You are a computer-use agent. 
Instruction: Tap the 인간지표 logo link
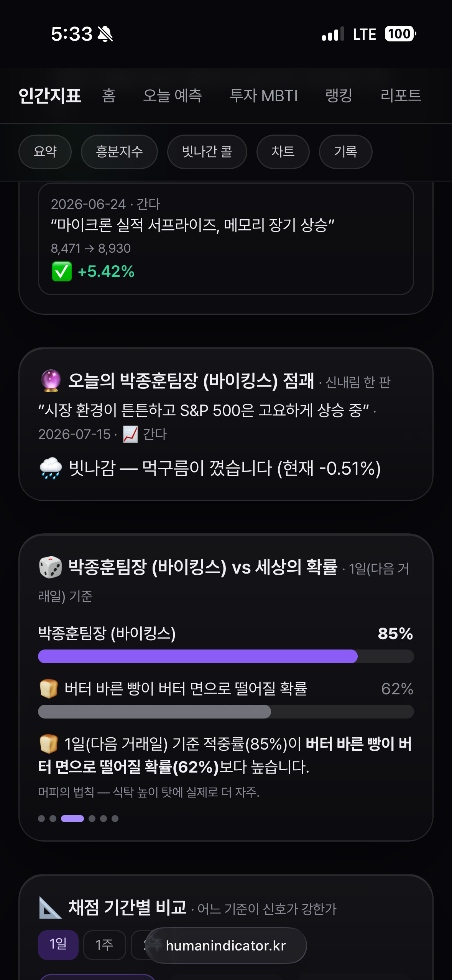click(x=50, y=95)
